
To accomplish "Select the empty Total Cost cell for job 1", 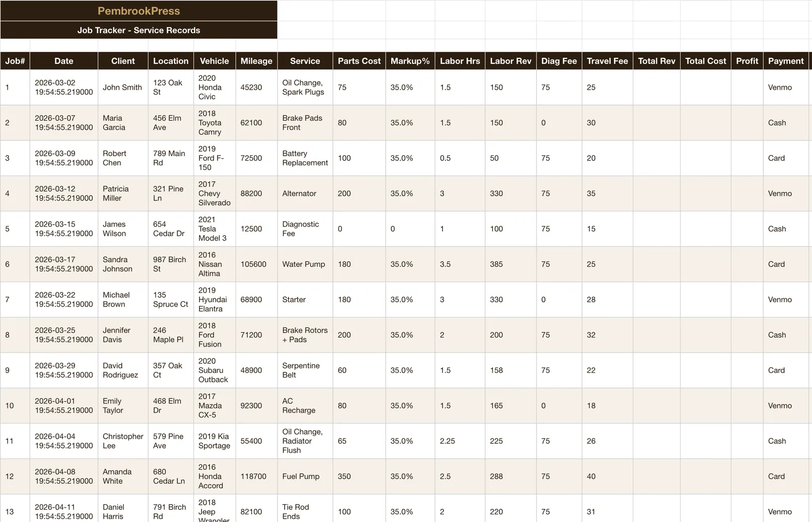I will (705, 87).
